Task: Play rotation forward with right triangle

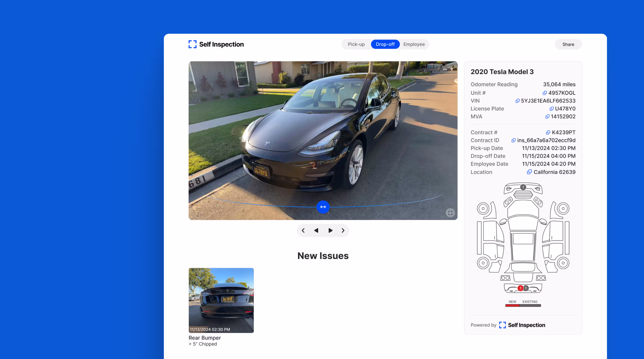Action: (330, 231)
